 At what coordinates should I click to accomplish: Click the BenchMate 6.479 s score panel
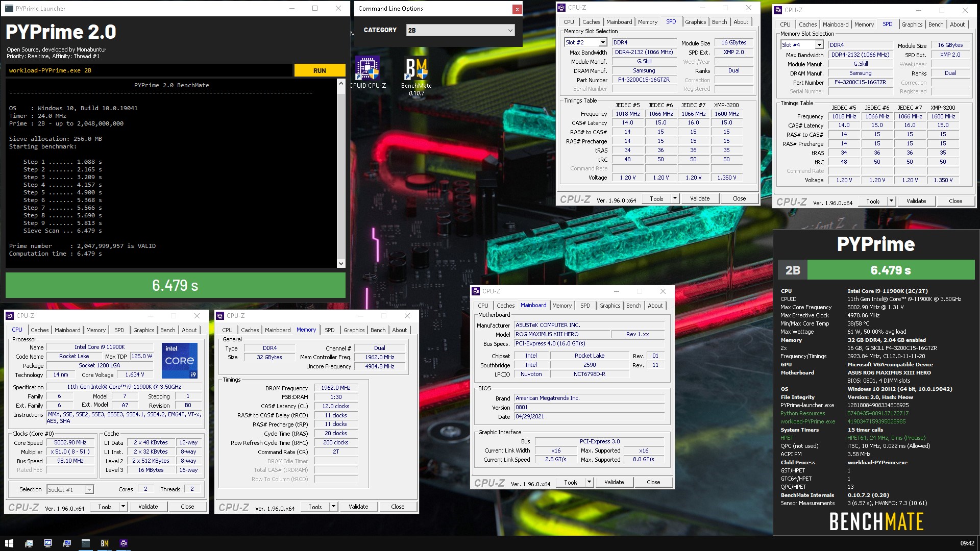[x=891, y=270]
